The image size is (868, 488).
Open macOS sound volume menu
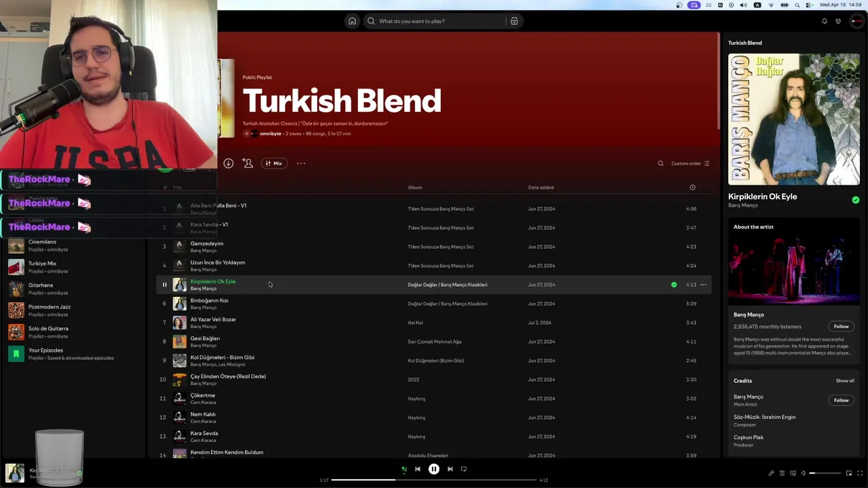click(743, 5)
